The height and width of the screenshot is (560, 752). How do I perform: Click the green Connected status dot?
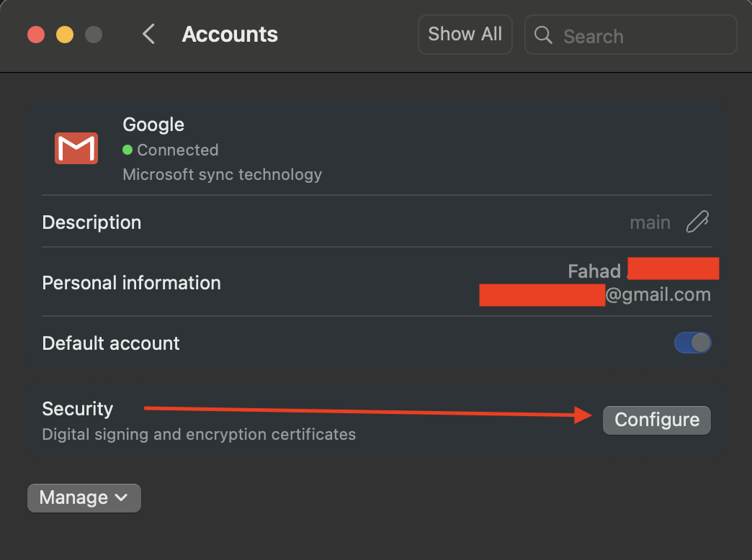(x=127, y=150)
